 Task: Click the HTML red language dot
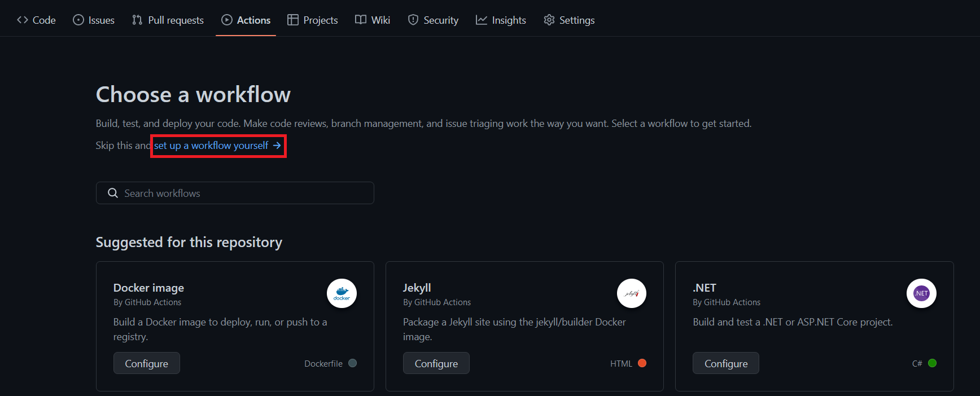[642, 363]
